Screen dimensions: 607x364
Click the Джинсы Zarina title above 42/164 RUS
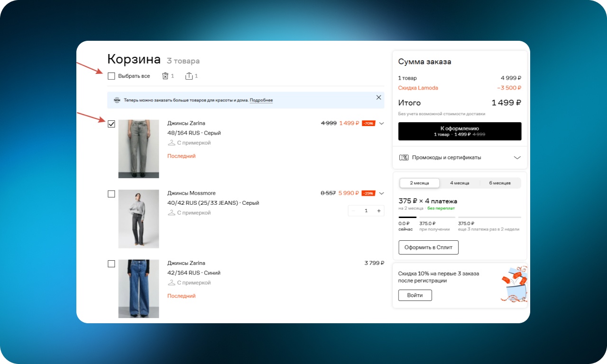[186, 263]
